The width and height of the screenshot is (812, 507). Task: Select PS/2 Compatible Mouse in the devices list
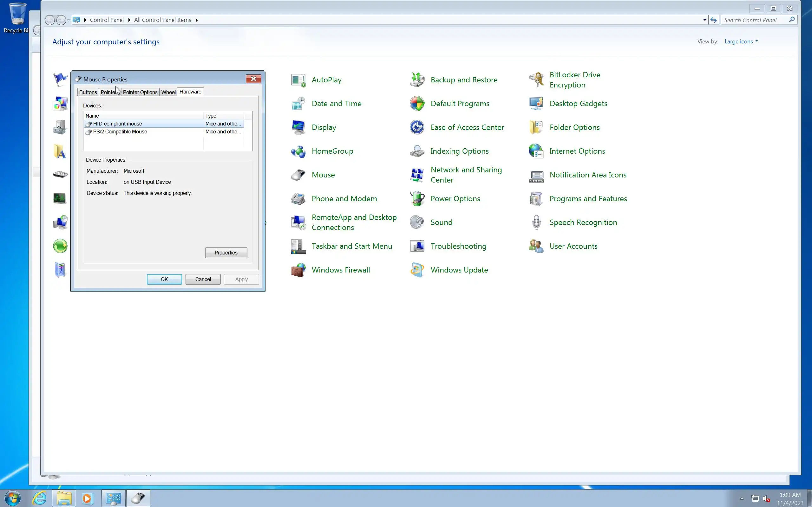click(x=120, y=132)
